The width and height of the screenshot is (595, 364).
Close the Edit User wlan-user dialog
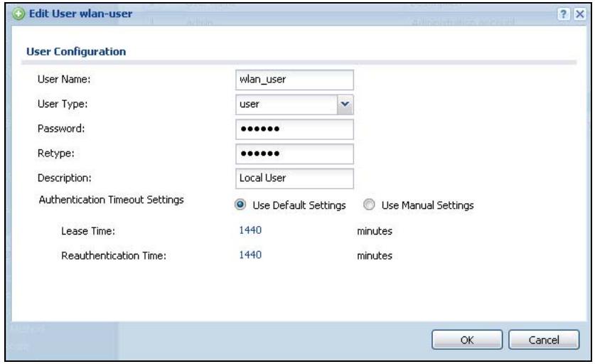pos(579,14)
